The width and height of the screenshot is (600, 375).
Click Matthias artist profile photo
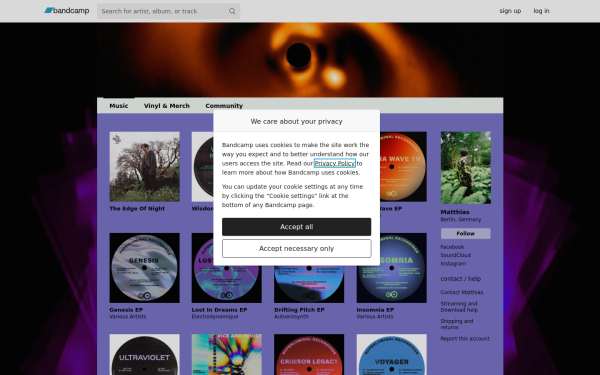466,168
